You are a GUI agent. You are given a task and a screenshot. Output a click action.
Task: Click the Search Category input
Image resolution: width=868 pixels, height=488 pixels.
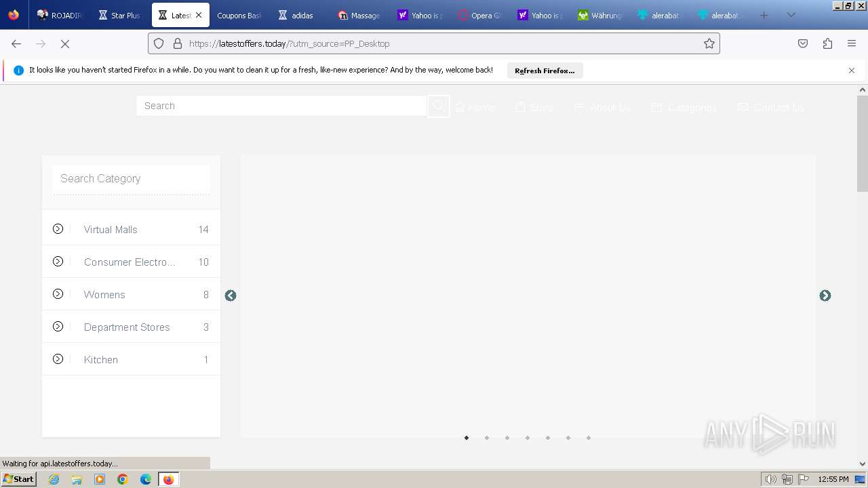point(131,179)
